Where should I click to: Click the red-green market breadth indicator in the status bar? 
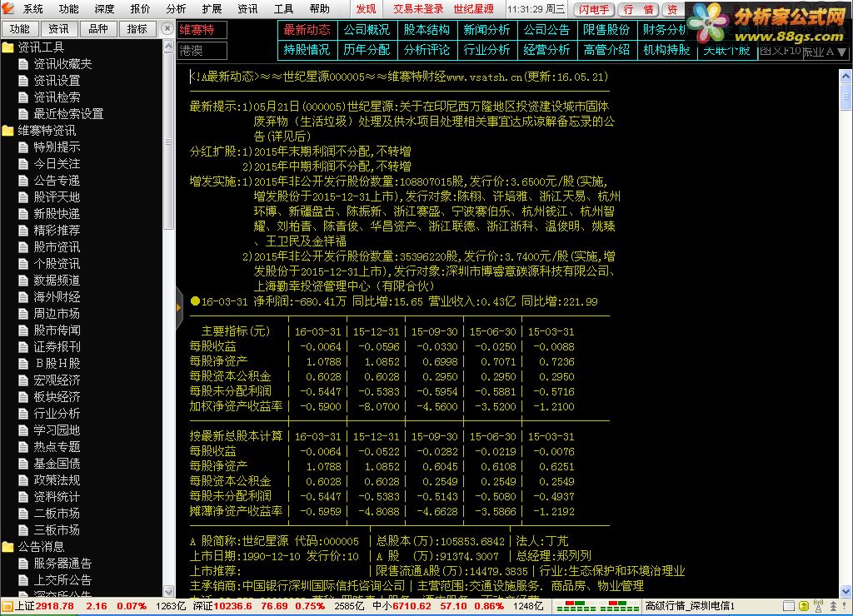(598, 606)
